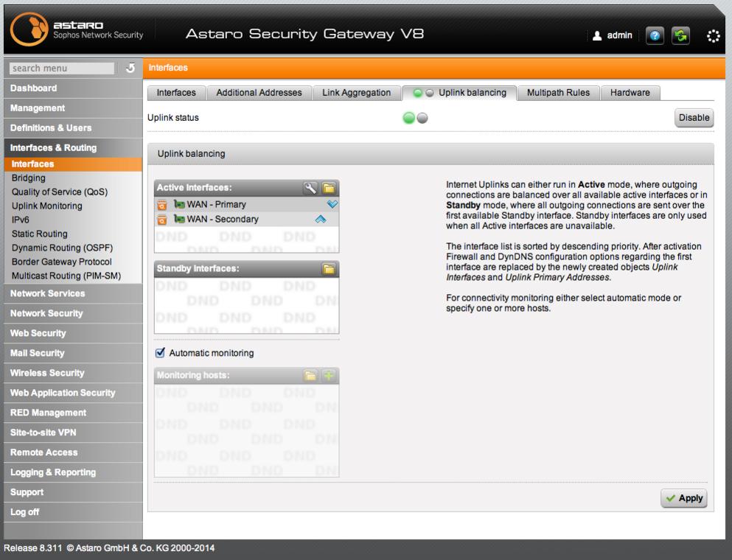
Task: Expand the Network Services section
Action: pyautogui.click(x=73, y=293)
